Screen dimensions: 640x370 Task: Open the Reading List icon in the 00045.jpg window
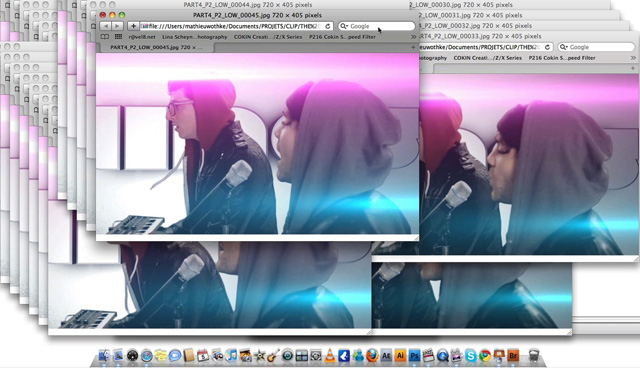pyautogui.click(x=105, y=37)
